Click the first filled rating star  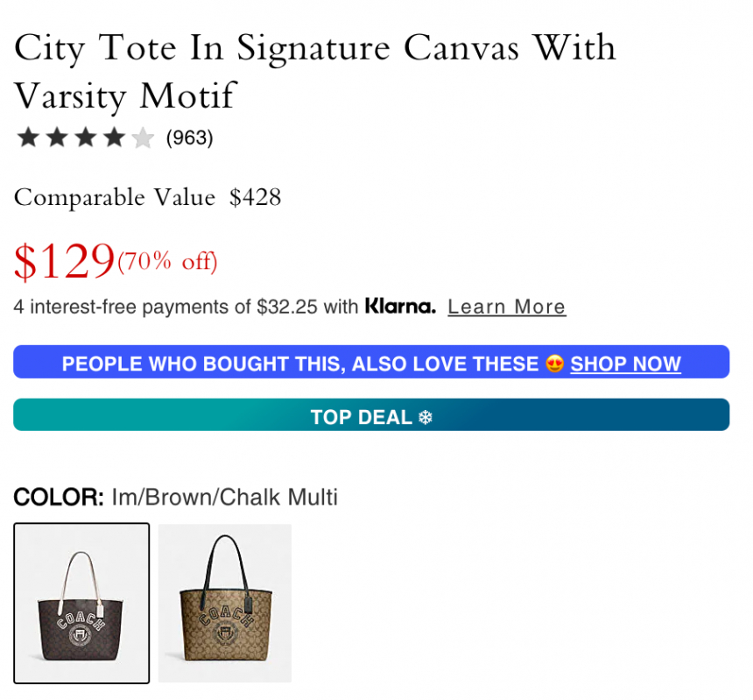(x=28, y=138)
